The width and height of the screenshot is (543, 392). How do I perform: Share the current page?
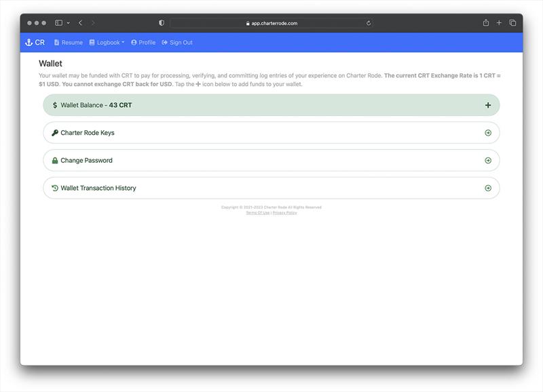(x=486, y=23)
